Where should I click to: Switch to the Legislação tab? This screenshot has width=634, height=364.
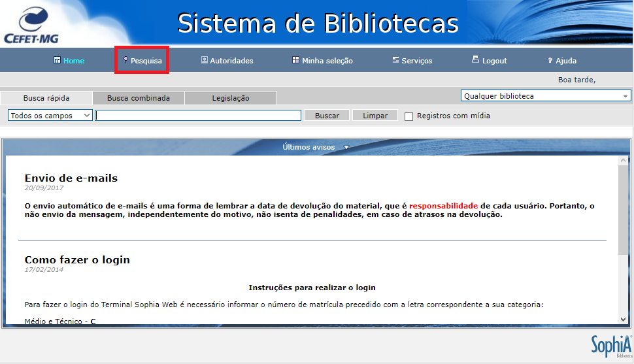pos(231,98)
